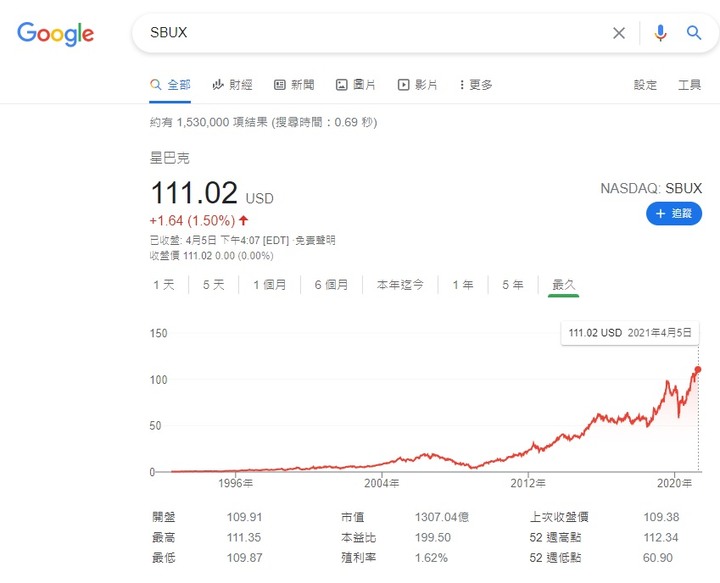
Task: Click the 殖利率 1.62% value
Action: (431, 558)
